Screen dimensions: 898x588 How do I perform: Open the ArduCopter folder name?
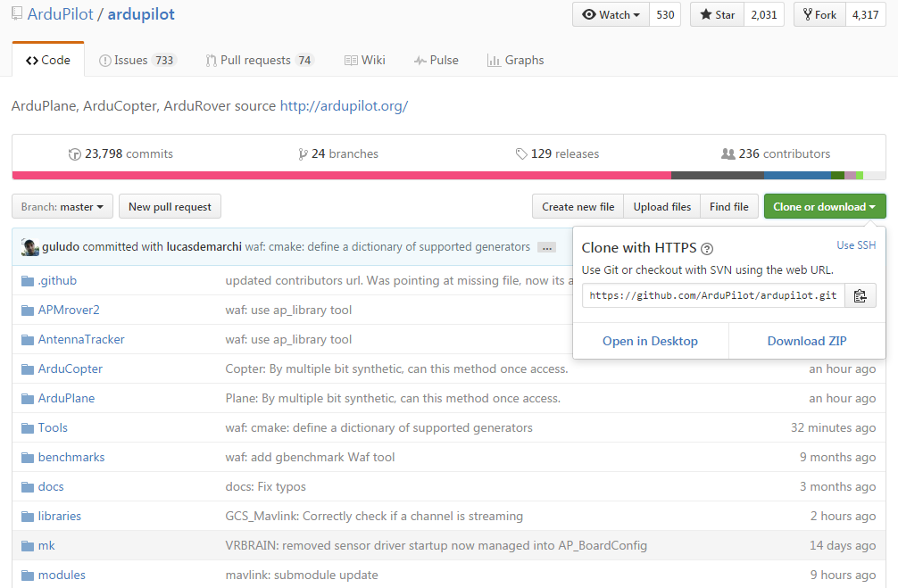[71, 369]
